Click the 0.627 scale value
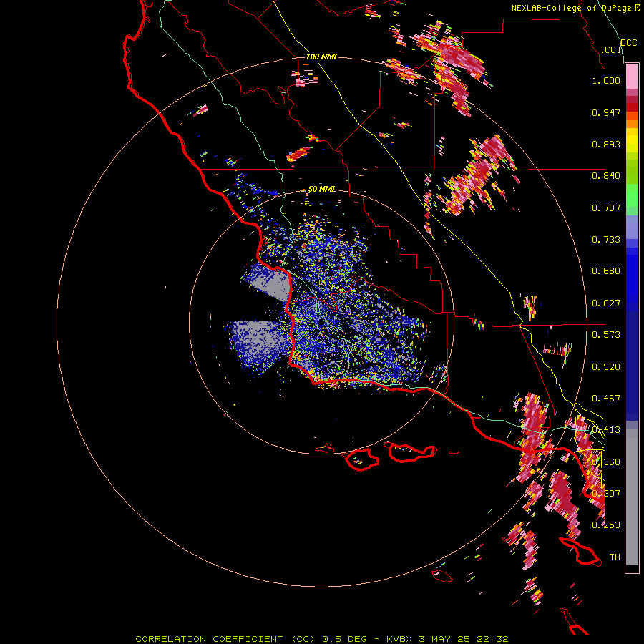 [606, 303]
